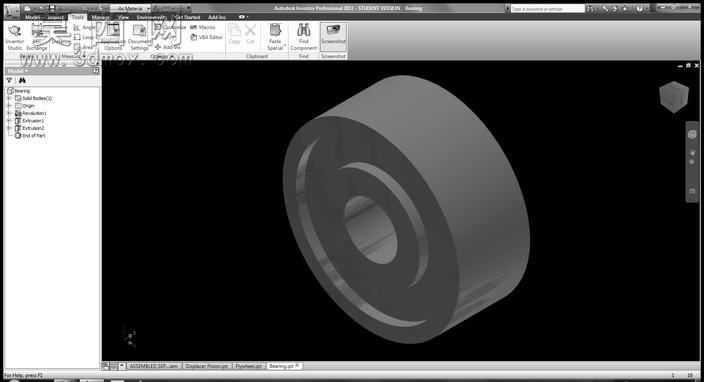Open the Model browser header dropdown

click(17, 71)
